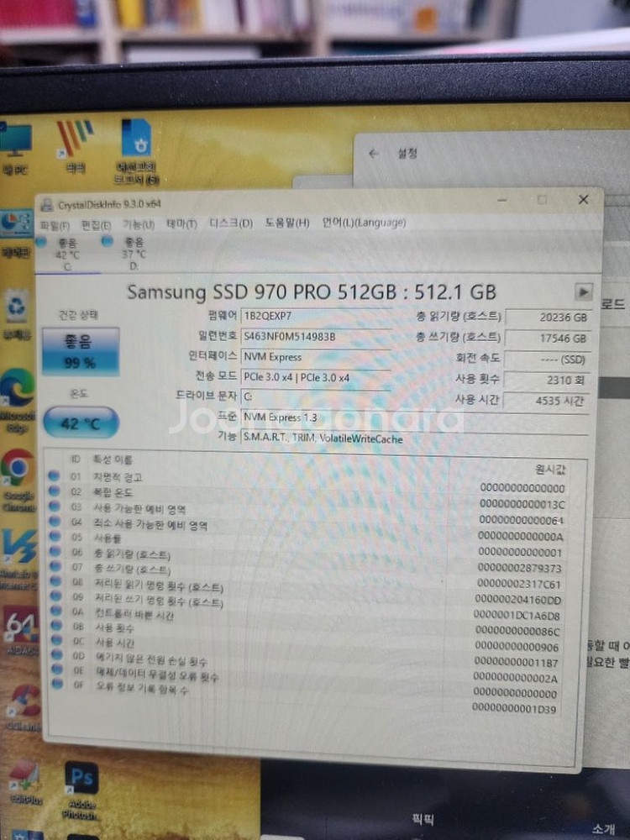630x840 pixels.
Task: Click the serial number field S463NF0M514983B
Action: tap(316, 337)
